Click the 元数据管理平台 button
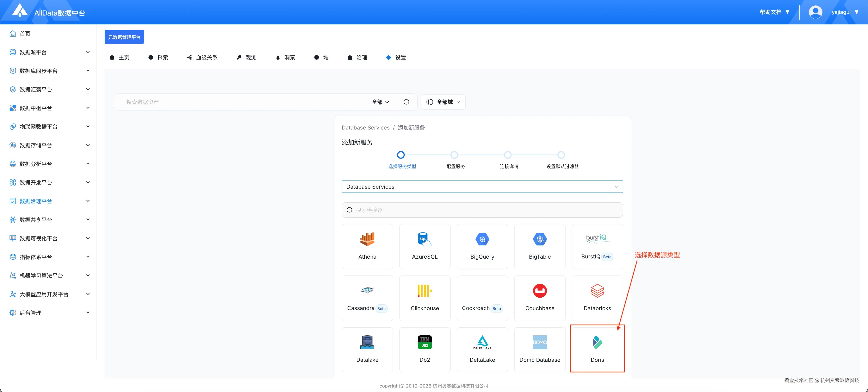This screenshot has height=392, width=868. pos(124,37)
